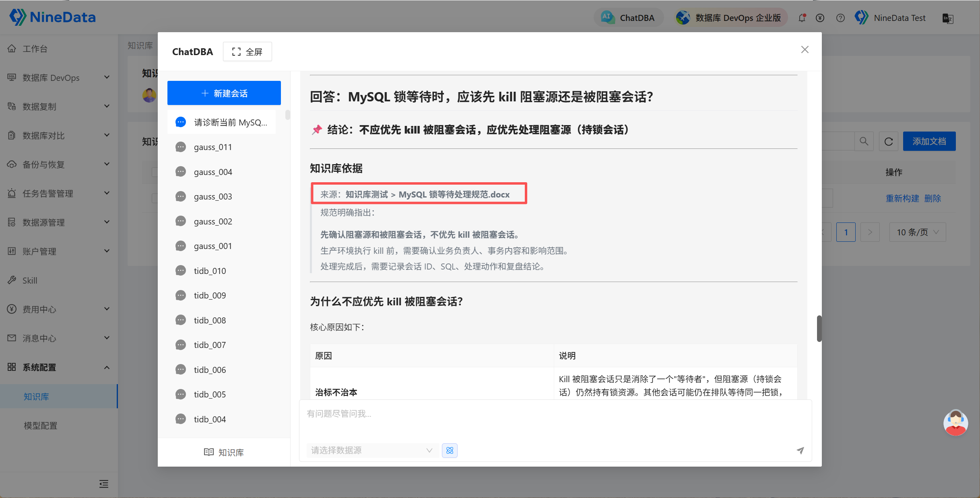Open the notification bell

tap(802, 18)
